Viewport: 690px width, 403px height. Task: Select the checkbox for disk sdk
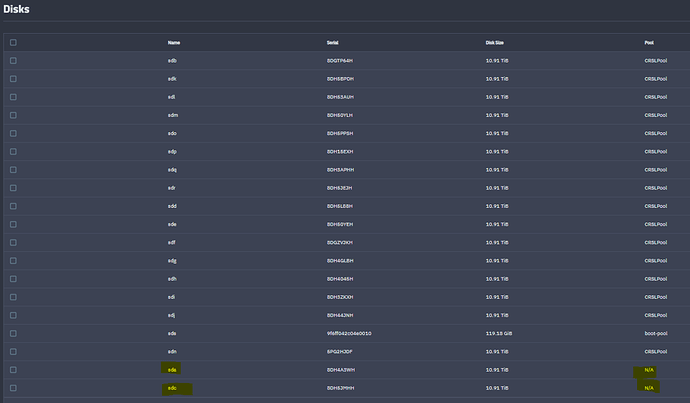[x=13, y=79]
